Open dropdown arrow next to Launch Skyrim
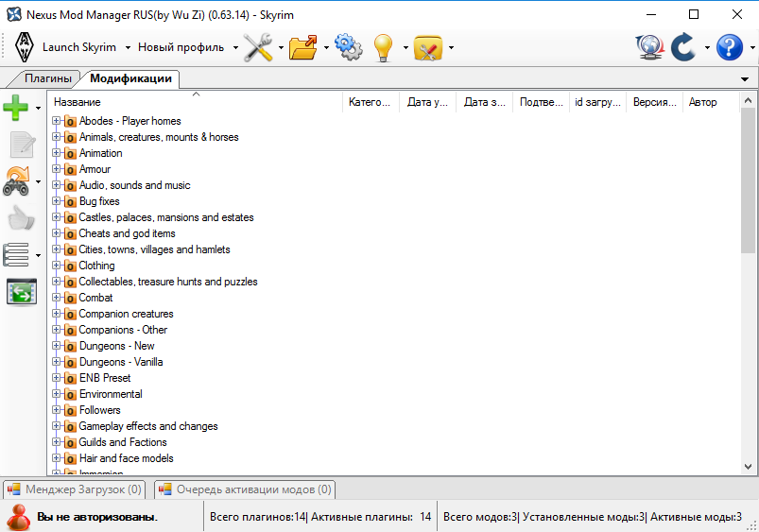 point(128,47)
